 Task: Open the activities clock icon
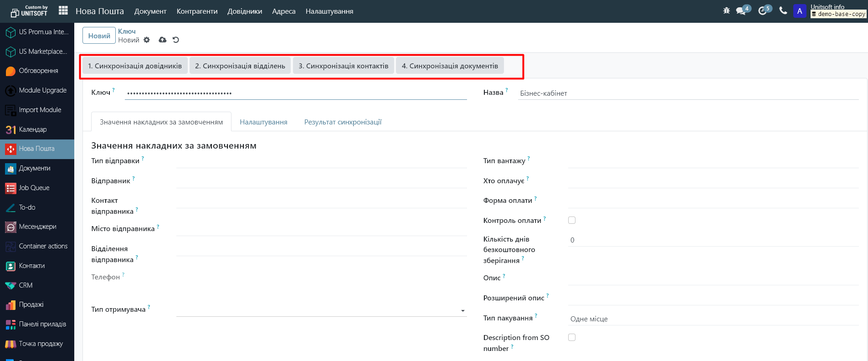(763, 10)
